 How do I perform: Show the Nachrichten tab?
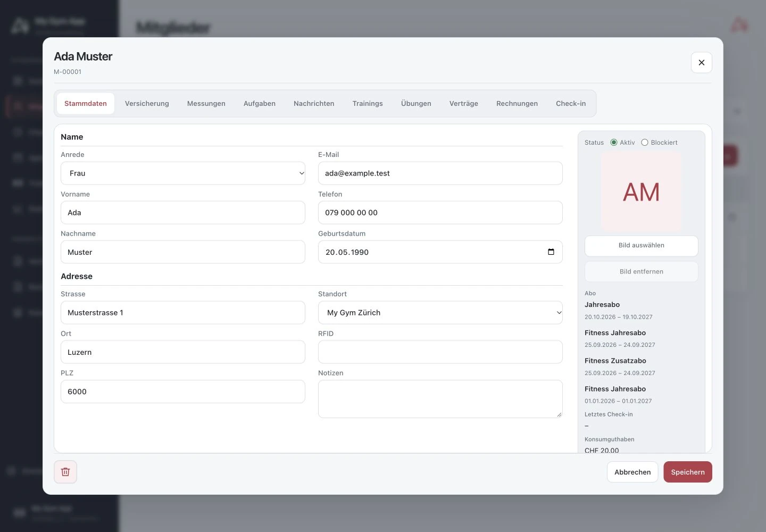(314, 104)
